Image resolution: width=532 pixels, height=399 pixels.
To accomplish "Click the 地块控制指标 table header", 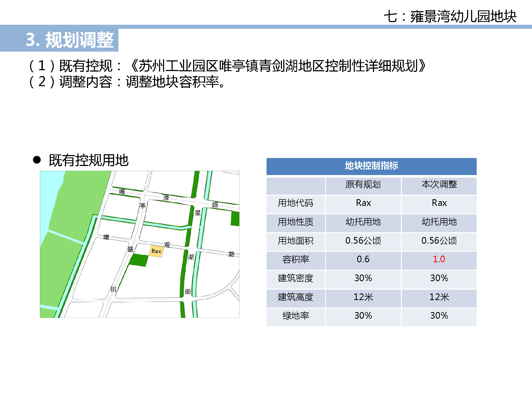I will tap(371, 166).
